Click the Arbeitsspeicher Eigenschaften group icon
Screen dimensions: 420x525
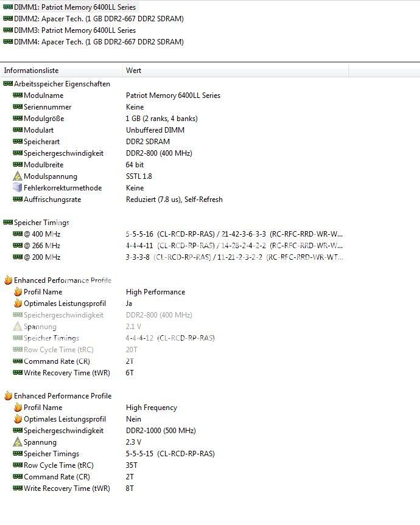pos(8,83)
